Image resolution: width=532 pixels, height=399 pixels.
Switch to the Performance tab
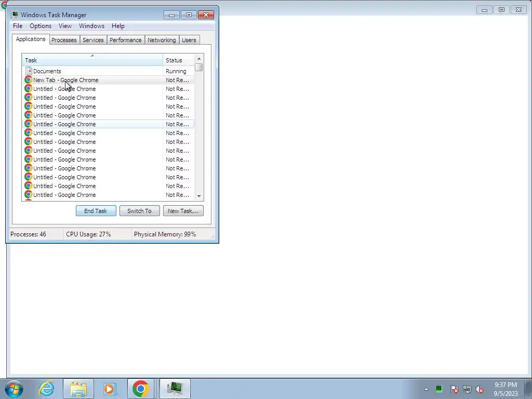126,40
